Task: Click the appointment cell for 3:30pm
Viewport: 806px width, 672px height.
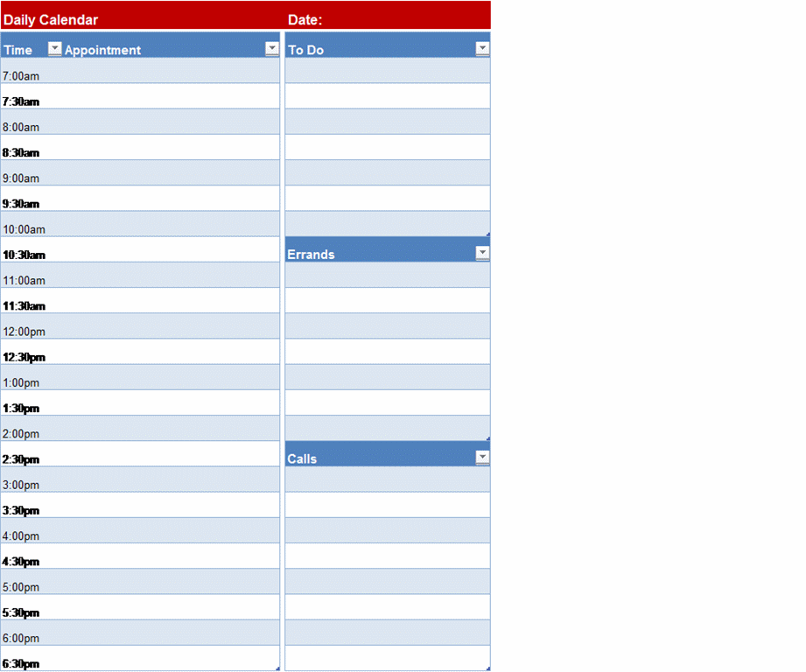Action: [x=172, y=505]
